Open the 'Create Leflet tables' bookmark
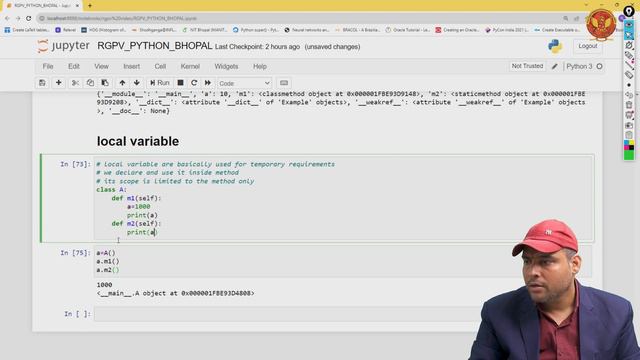640x360 pixels. click(x=27, y=30)
